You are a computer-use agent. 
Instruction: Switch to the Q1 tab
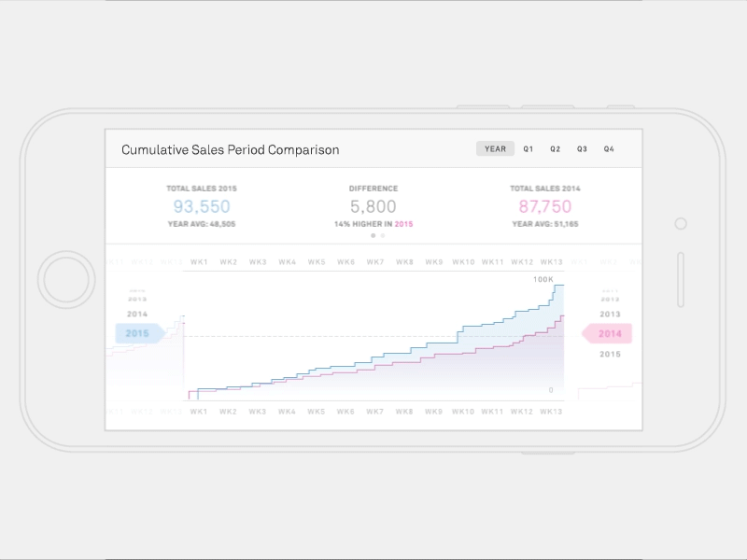[x=529, y=147]
